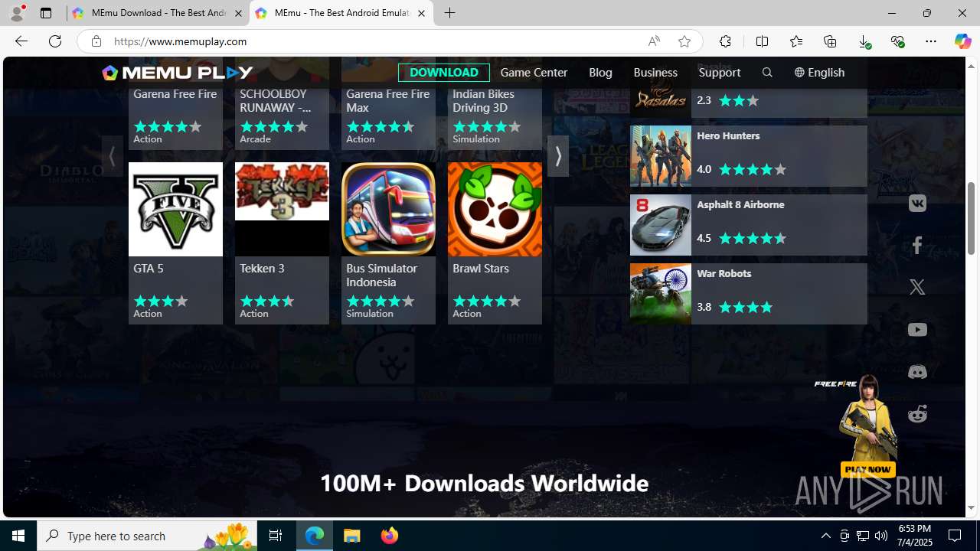Open the Facebook social link icon

point(917,246)
